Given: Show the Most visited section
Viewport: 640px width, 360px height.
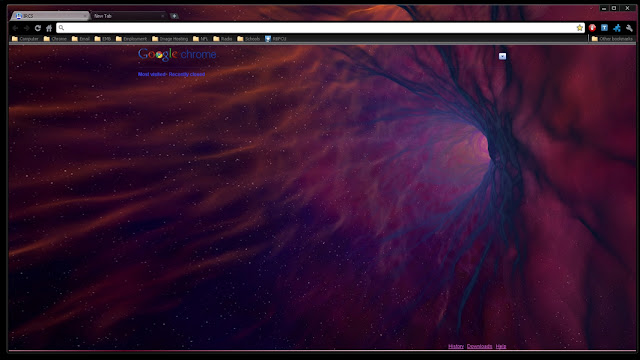Looking at the screenshot, I should (152, 74).
